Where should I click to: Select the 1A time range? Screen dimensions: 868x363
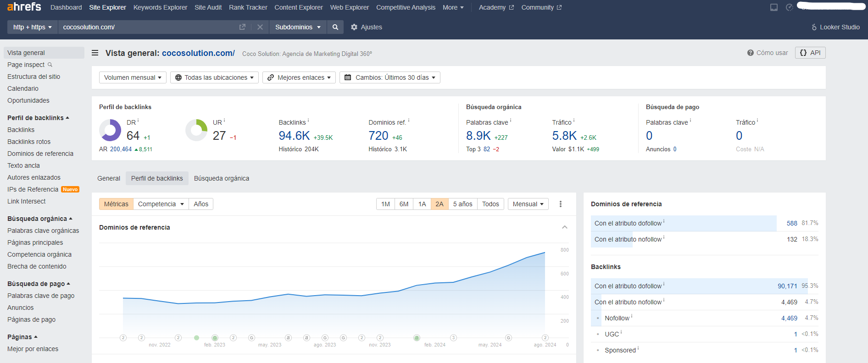422,204
